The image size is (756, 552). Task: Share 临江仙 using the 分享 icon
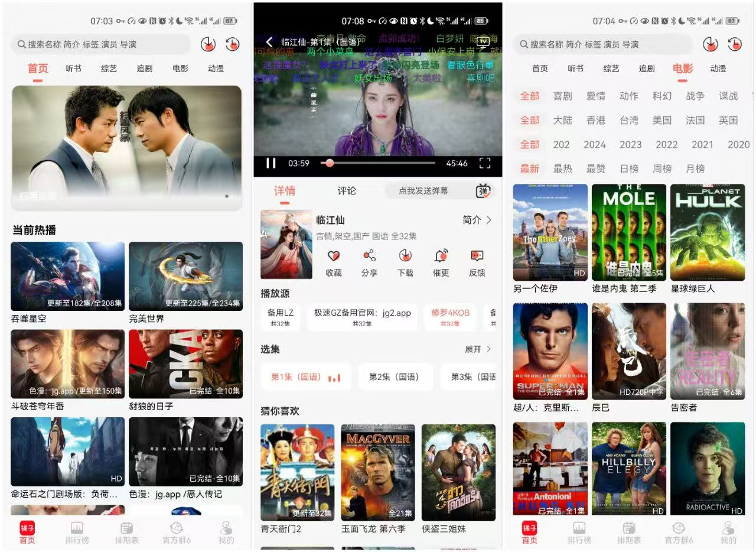point(369,263)
